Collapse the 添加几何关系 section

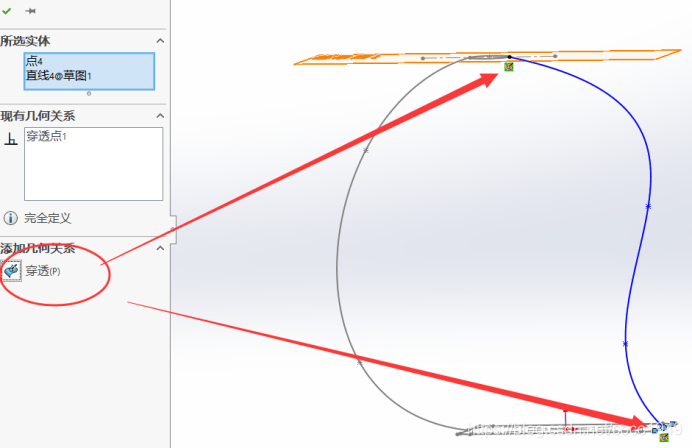point(160,248)
